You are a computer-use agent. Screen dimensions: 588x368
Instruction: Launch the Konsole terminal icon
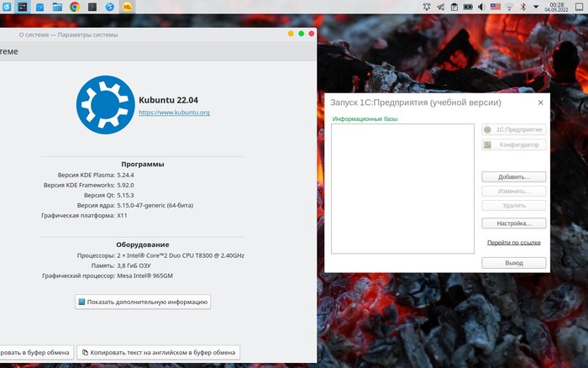[92, 7]
